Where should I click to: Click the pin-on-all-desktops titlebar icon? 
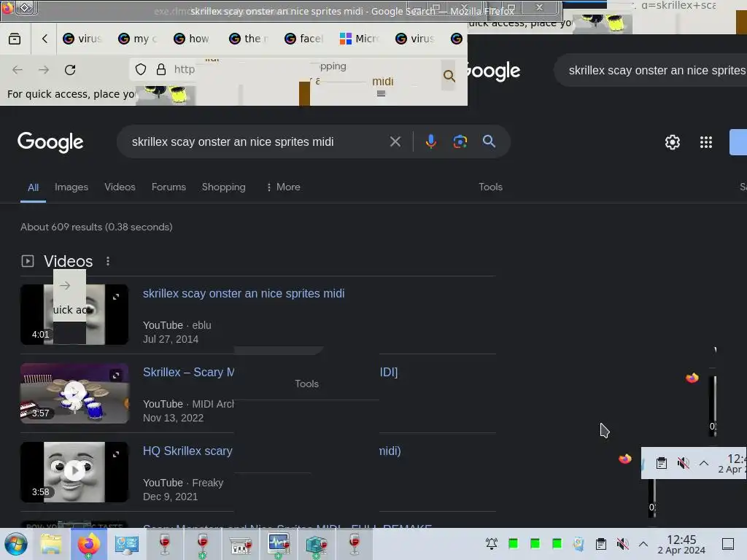click(x=26, y=7)
